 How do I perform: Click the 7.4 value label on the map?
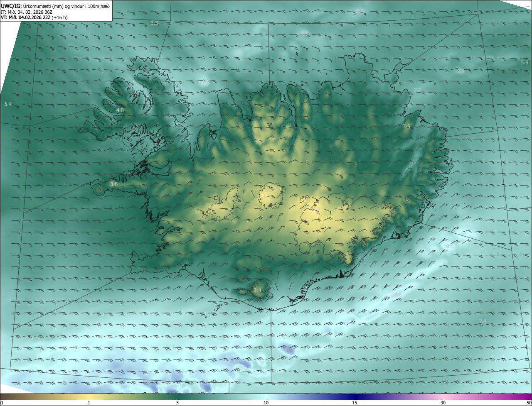coord(483,321)
